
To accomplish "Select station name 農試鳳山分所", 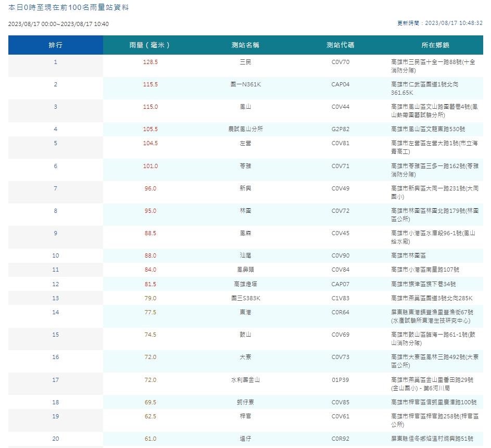I will click(x=246, y=129).
